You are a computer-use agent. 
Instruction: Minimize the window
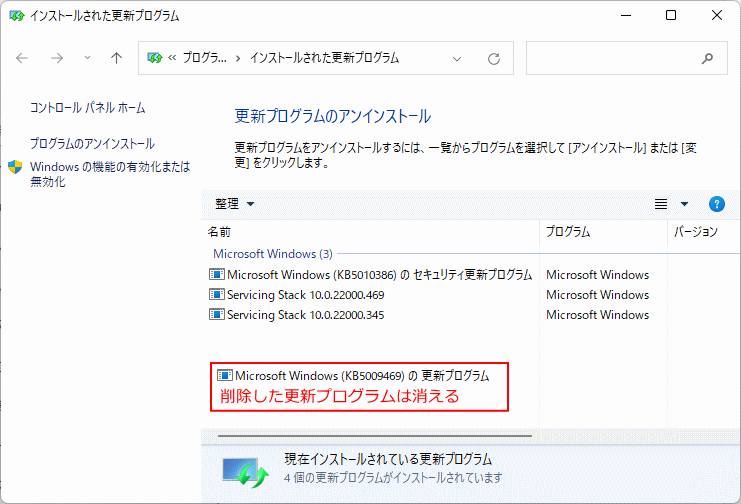point(626,16)
